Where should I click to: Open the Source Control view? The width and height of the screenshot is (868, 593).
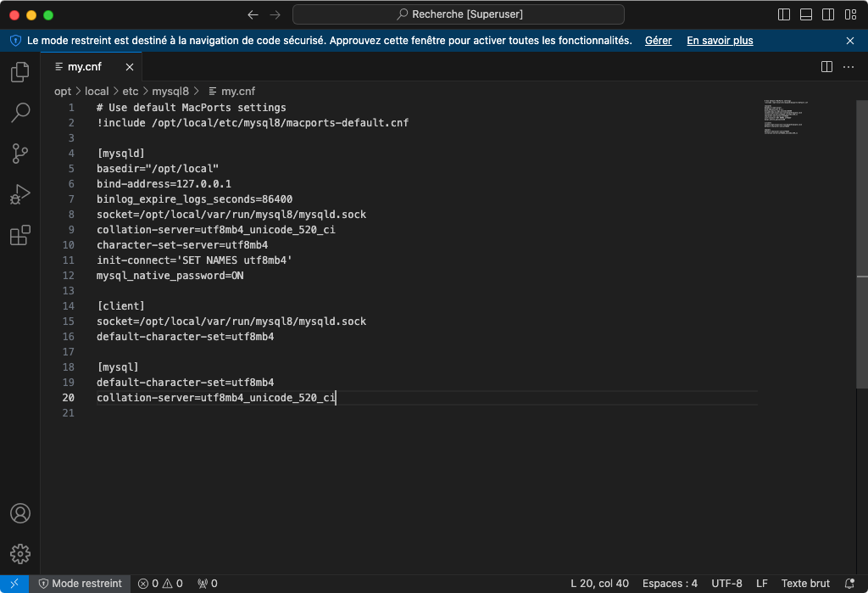(x=20, y=154)
